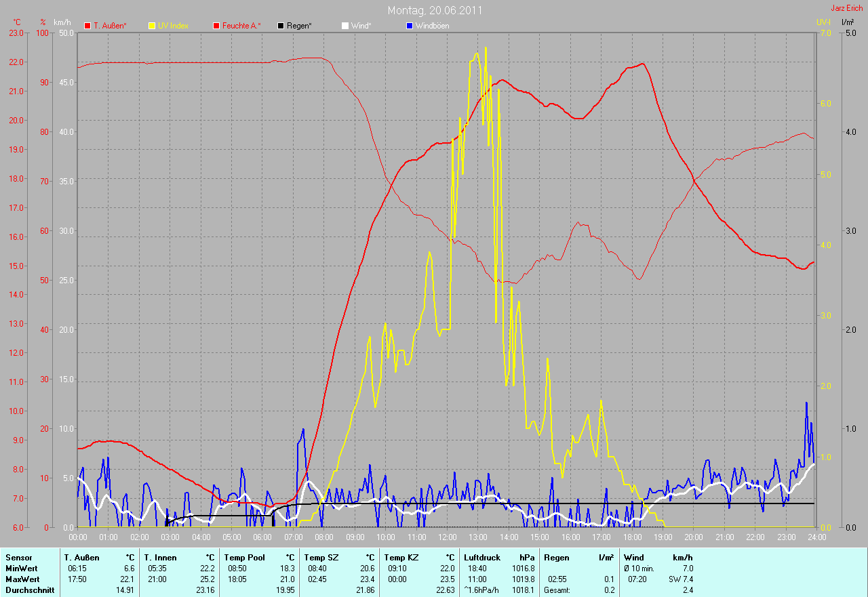Click the "T. Außen" table column header
868x597 pixels.
(x=82, y=558)
